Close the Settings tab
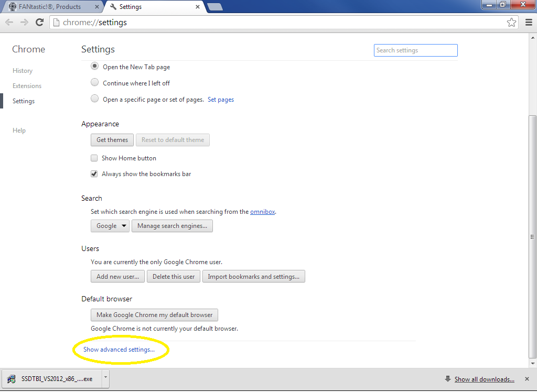This screenshot has width=537, height=392. (x=198, y=7)
